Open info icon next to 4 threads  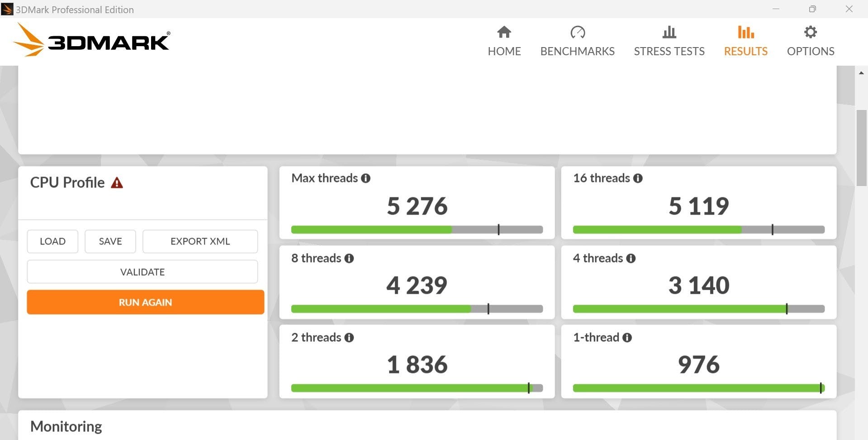[x=631, y=258]
